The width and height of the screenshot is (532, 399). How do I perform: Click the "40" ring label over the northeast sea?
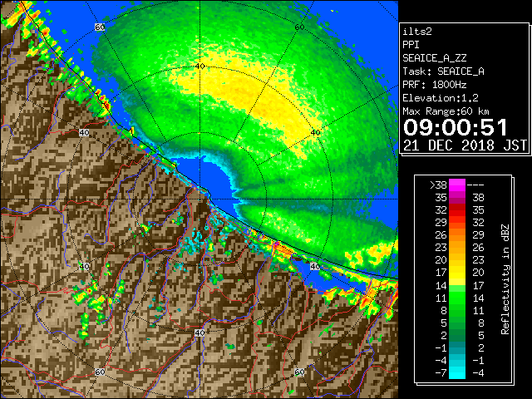316,133
